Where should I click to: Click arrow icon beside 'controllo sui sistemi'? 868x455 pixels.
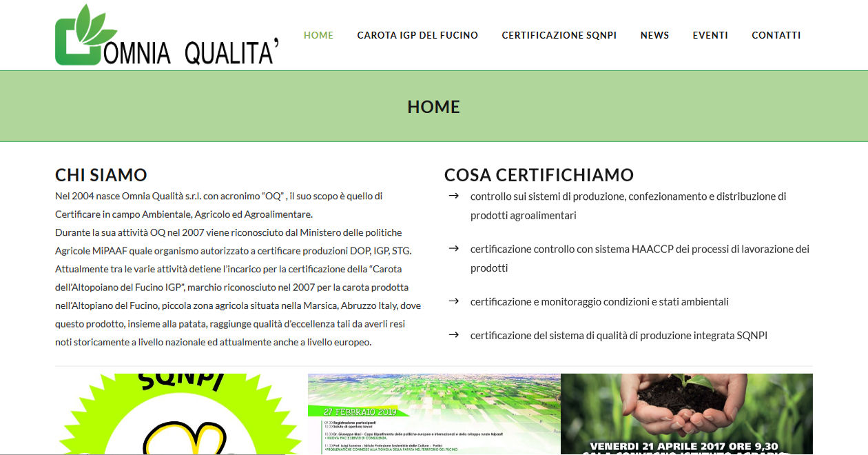(453, 196)
